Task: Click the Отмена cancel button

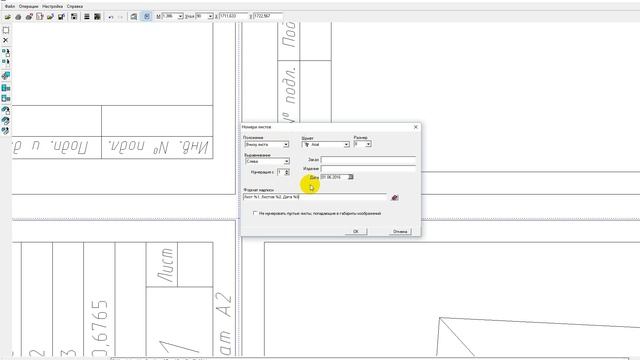Action: 400,231
